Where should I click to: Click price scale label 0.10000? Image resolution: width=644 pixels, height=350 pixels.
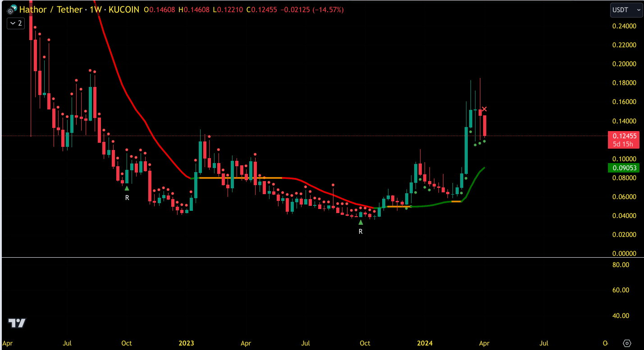click(x=624, y=159)
